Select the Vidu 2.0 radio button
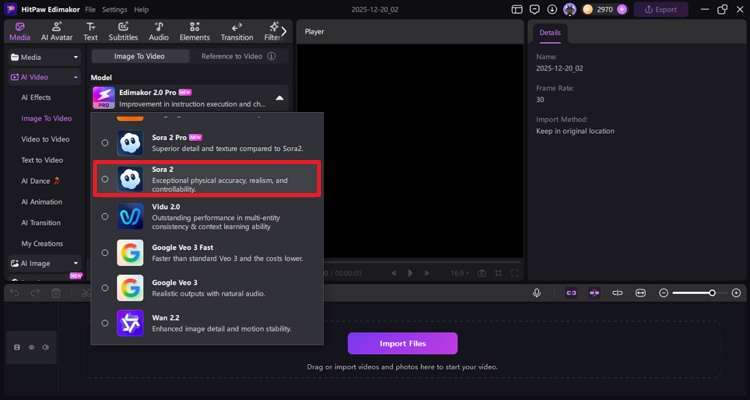 coord(105,217)
